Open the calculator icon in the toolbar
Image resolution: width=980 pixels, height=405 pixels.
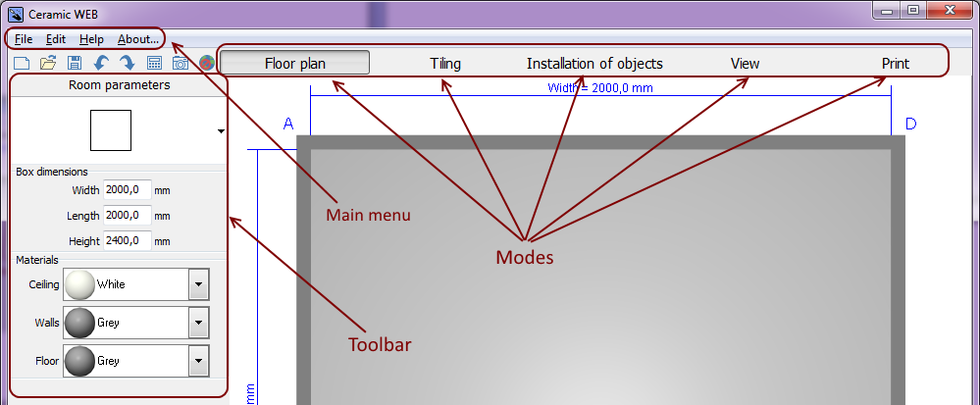[154, 64]
